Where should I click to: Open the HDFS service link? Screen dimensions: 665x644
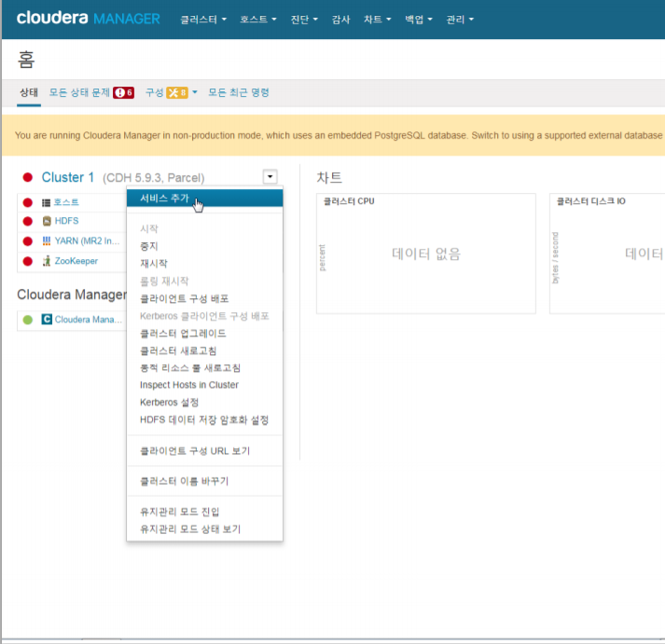[66, 221]
